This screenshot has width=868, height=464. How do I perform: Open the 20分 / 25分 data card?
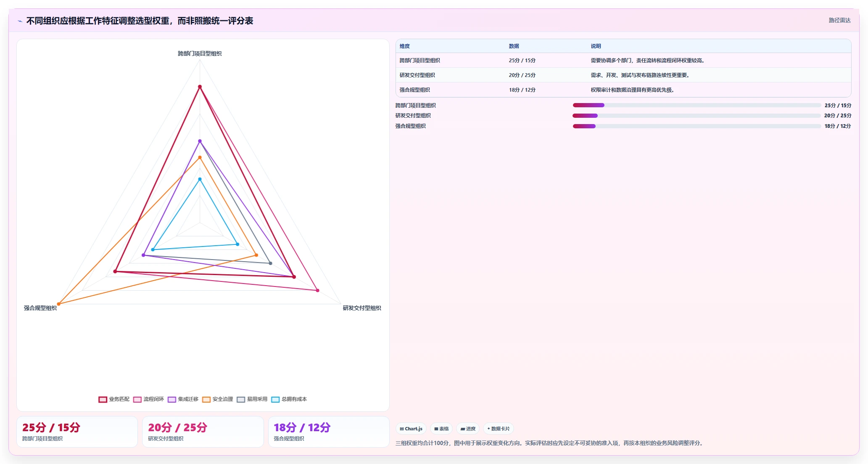(x=203, y=432)
